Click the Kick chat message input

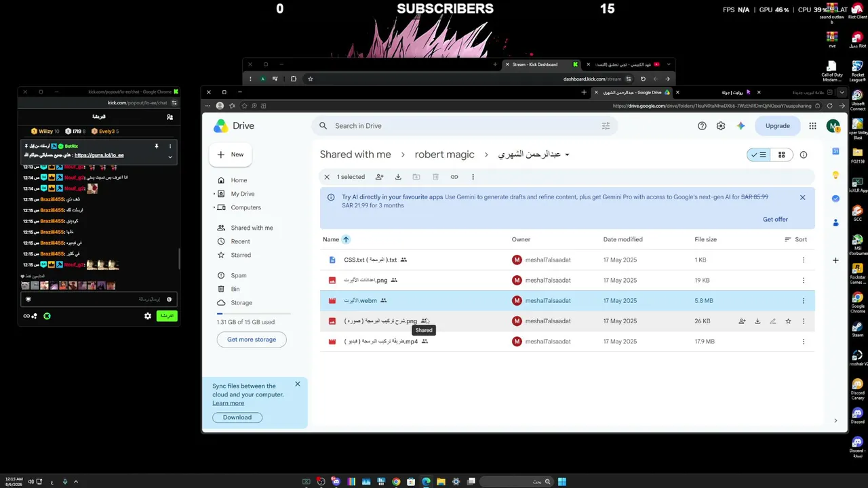pos(99,299)
